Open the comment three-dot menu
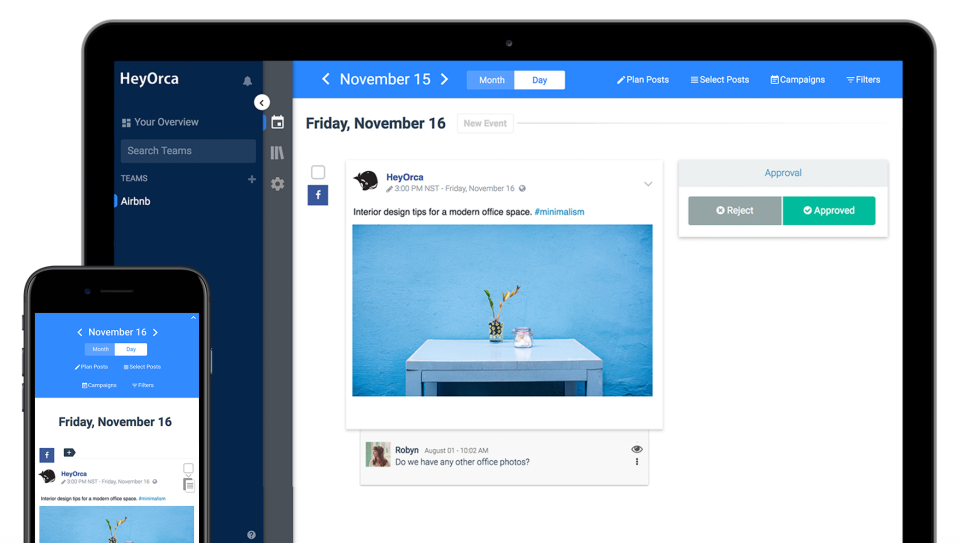This screenshot has height=543, width=960. point(637,462)
